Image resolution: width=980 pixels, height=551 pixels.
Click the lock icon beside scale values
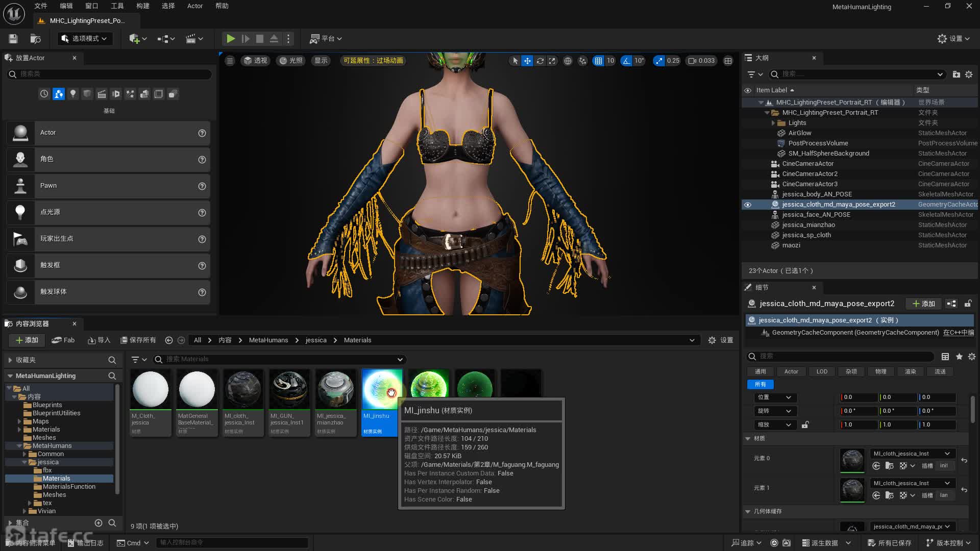pyautogui.click(x=805, y=424)
